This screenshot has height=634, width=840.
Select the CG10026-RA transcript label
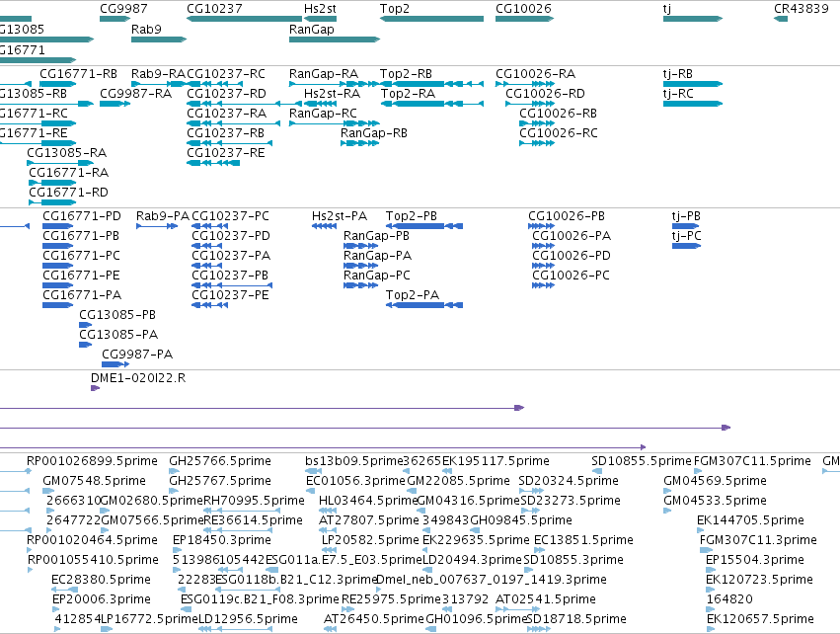point(535,73)
